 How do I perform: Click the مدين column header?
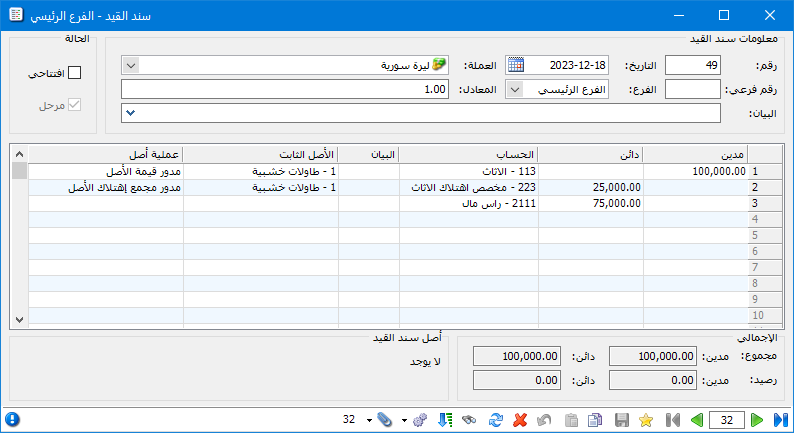695,154
